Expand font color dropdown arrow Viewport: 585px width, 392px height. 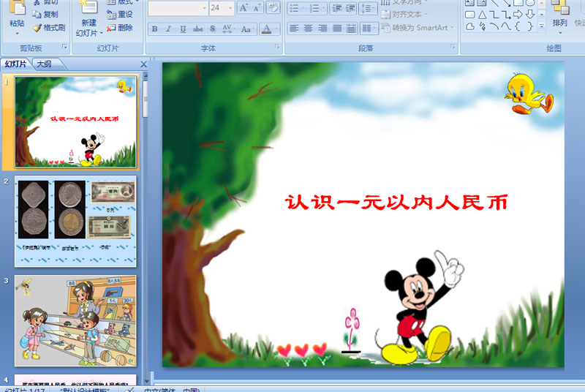tap(276, 29)
